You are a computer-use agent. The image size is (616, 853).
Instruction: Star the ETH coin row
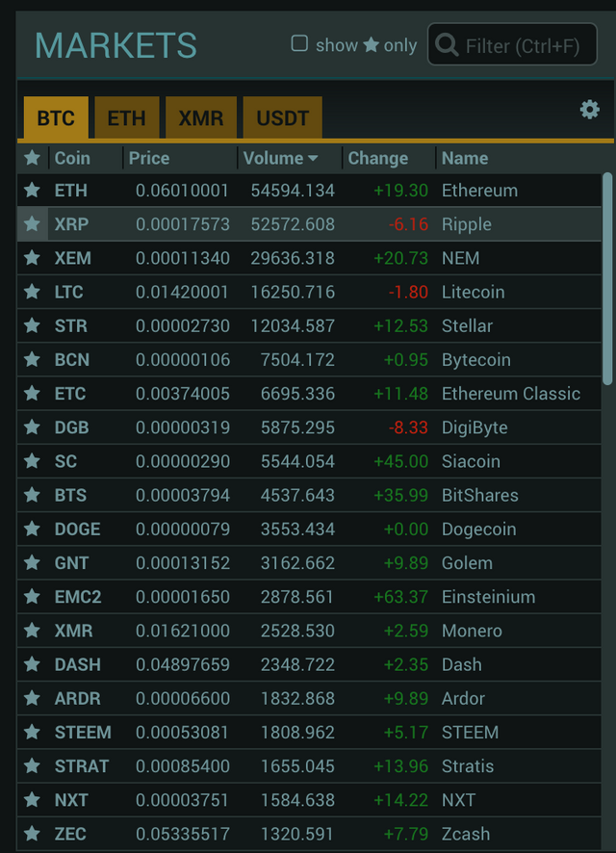[x=32, y=190]
